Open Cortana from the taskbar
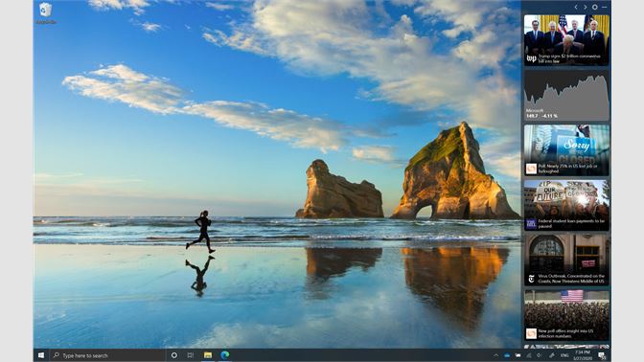This screenshot has width=644, height=362. (x=174, y=355)
